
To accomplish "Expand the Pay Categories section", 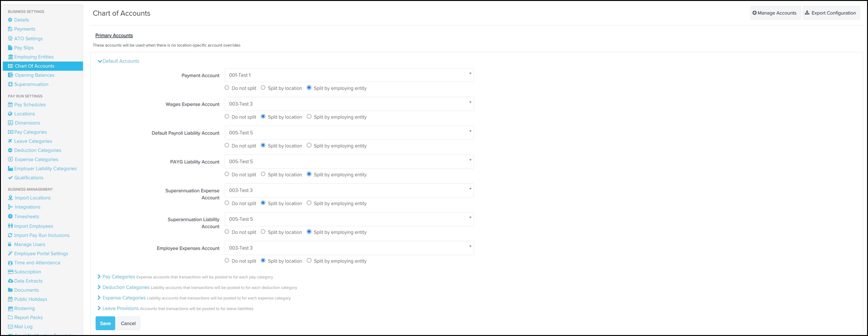I will [119, 277].
